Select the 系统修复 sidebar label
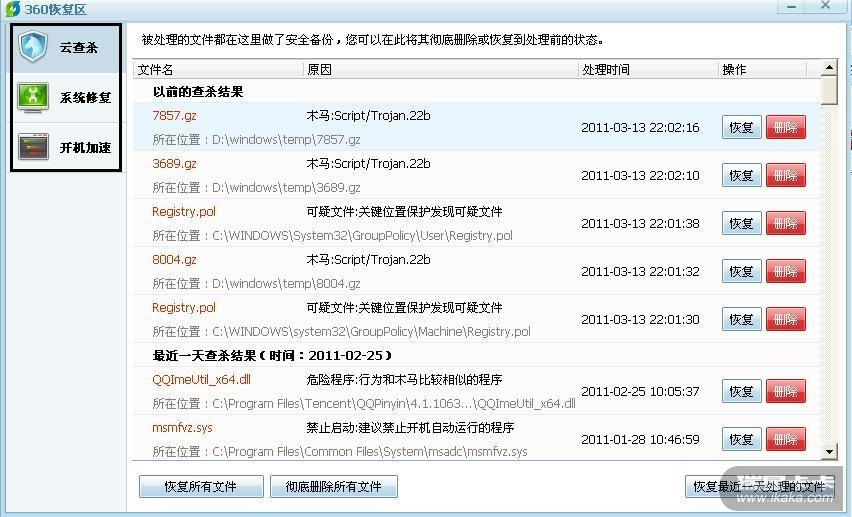 [85, 98]
